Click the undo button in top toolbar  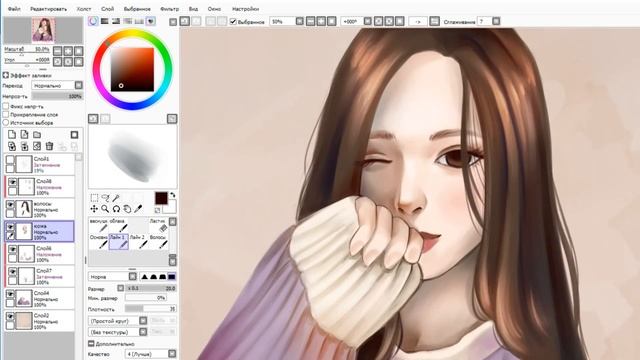[185, 21]
